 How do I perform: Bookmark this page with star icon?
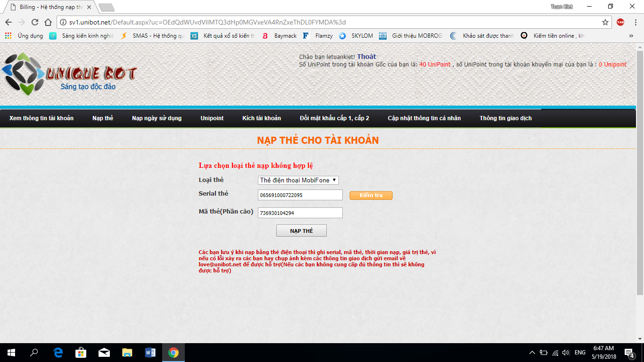[605, 22]
